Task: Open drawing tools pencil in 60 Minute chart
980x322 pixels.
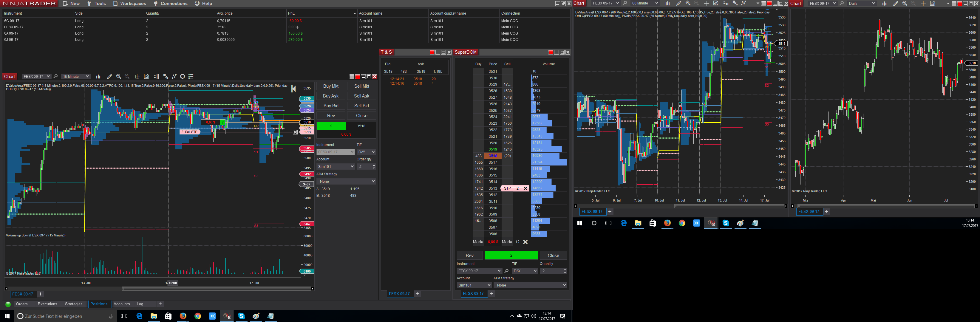Action: tap(679, 3)
